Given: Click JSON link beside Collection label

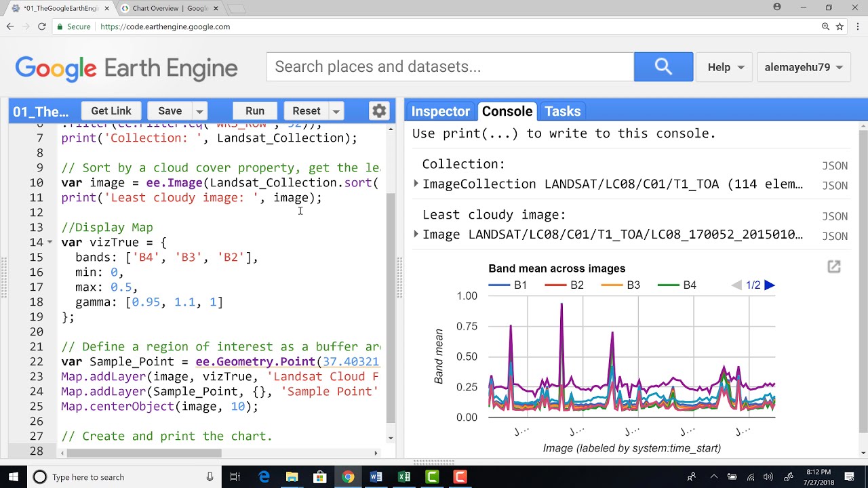Looking at the screenshot, I should point(835,165).
